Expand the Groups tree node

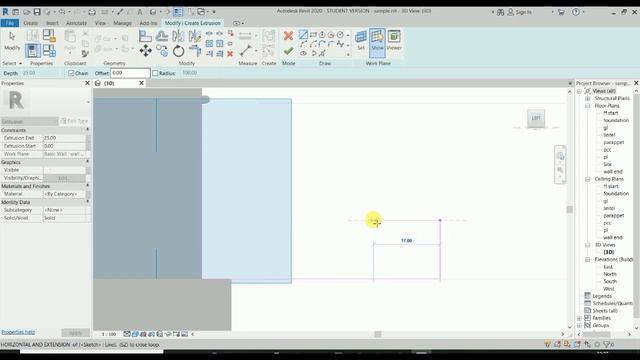click(580, 325)
